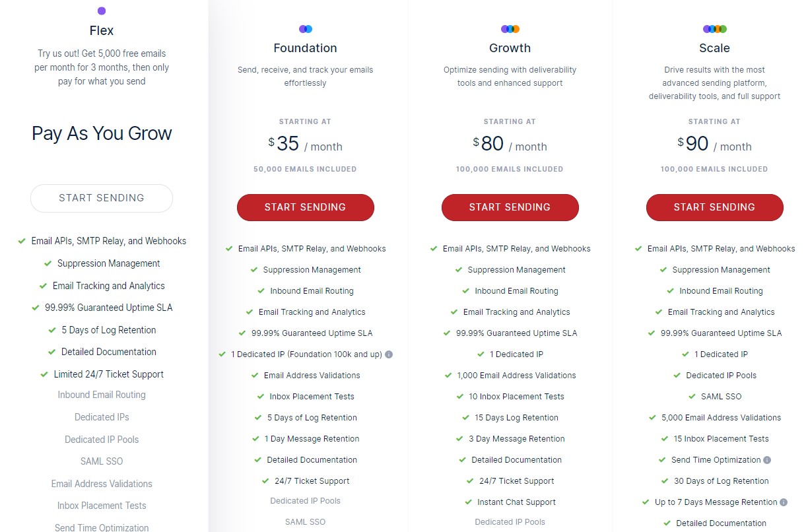Start sending with the Scale plan
The width and height of the screenshot is (808, 532).
point(715,207)
